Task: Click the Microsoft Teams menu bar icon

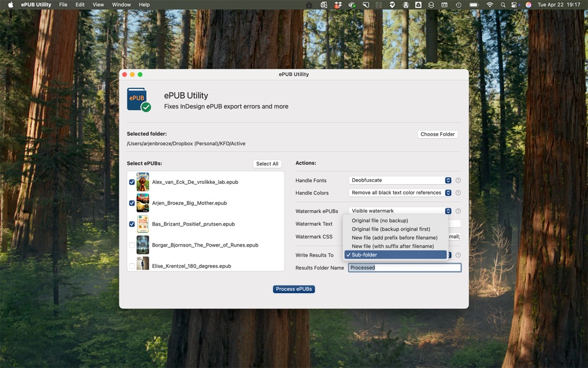Action: click(x=352, y=4)
